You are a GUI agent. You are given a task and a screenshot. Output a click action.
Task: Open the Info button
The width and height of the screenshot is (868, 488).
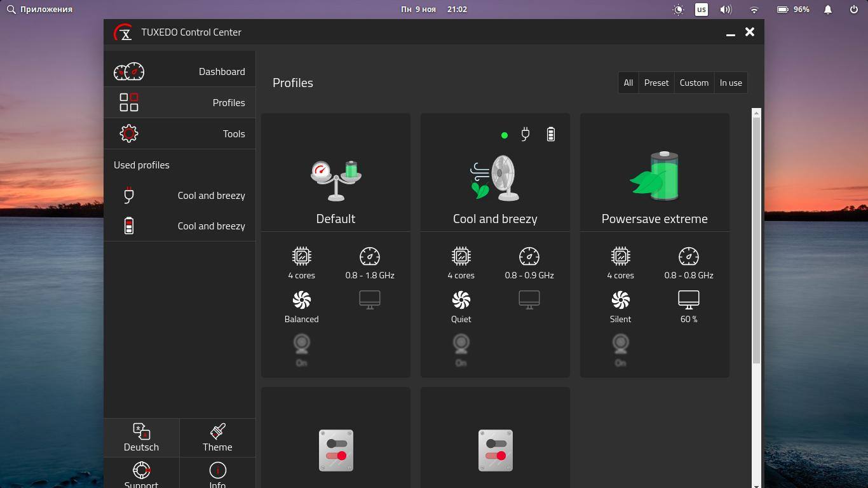[x=217, y=473]
